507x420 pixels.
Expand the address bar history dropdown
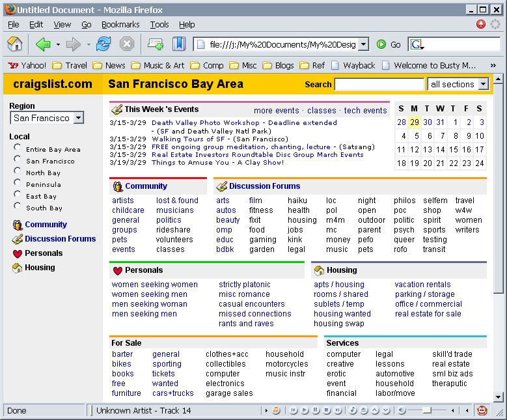363,44
